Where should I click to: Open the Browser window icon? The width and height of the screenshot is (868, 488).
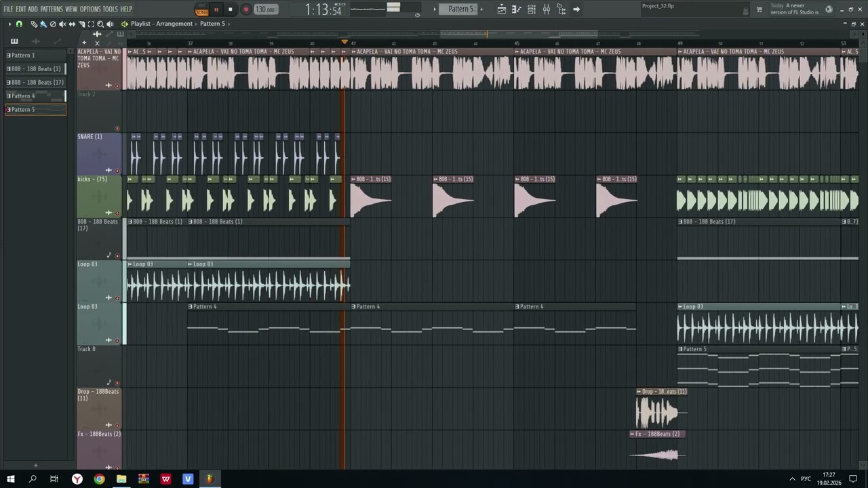point(561,9)
